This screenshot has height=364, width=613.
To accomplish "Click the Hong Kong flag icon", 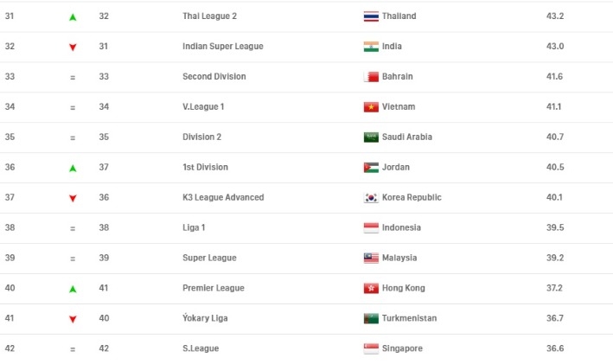I will click(371, 289).
